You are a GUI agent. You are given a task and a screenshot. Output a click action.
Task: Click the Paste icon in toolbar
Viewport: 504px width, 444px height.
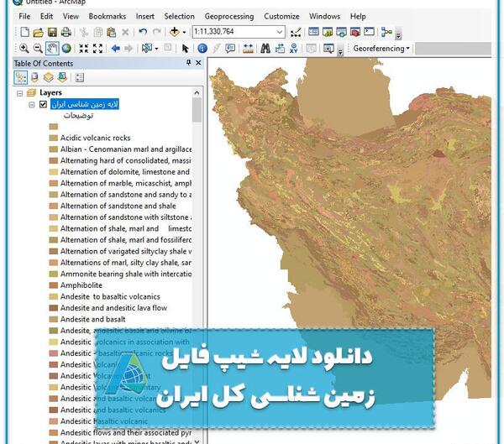(111, 32)
